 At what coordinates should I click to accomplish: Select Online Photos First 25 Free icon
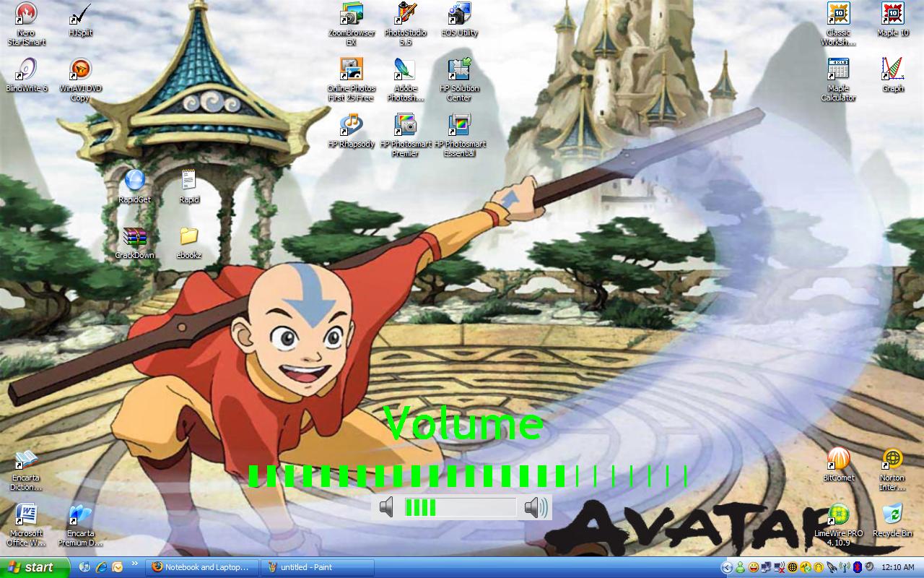(352, 79)
